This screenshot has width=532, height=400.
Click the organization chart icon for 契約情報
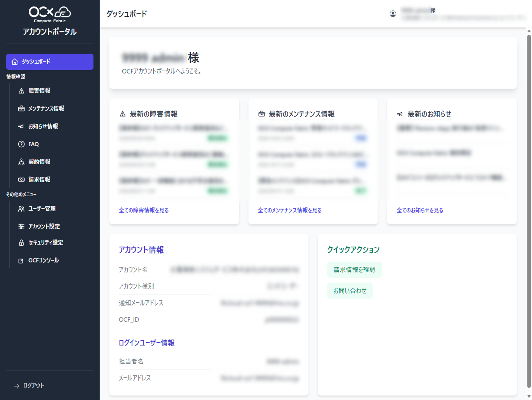(21, 162)
